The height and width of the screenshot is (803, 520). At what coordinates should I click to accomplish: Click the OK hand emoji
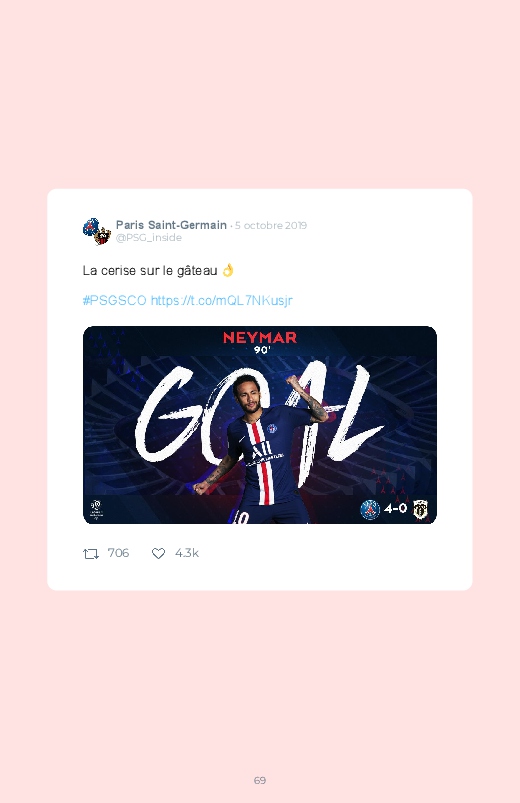pyautogui.click(x=228, y=270)
